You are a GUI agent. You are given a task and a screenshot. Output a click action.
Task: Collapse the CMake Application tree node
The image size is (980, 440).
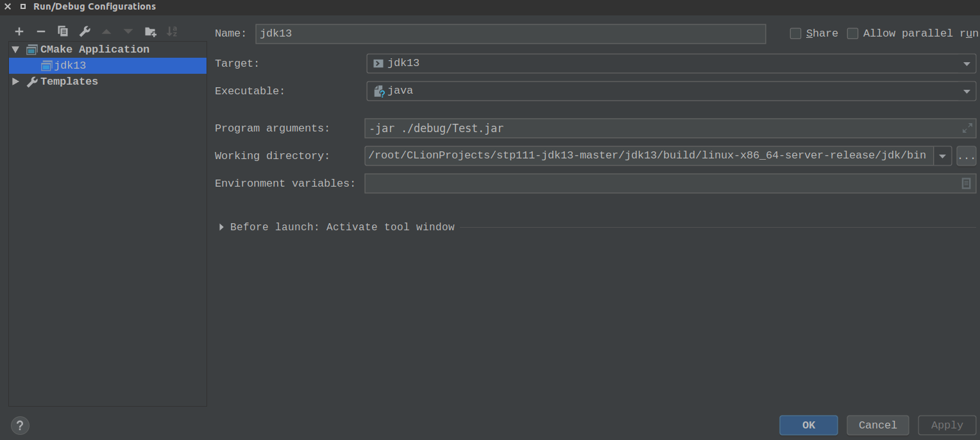coord(16,49)
